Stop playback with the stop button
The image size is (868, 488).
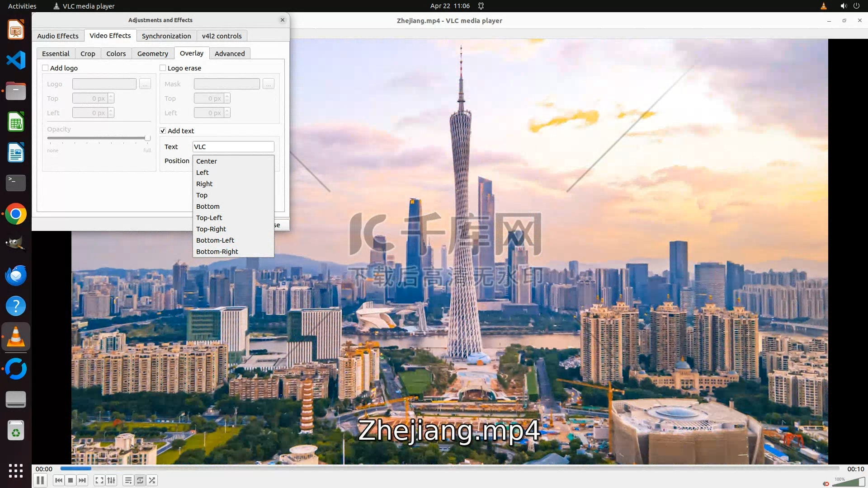point(71,480)
